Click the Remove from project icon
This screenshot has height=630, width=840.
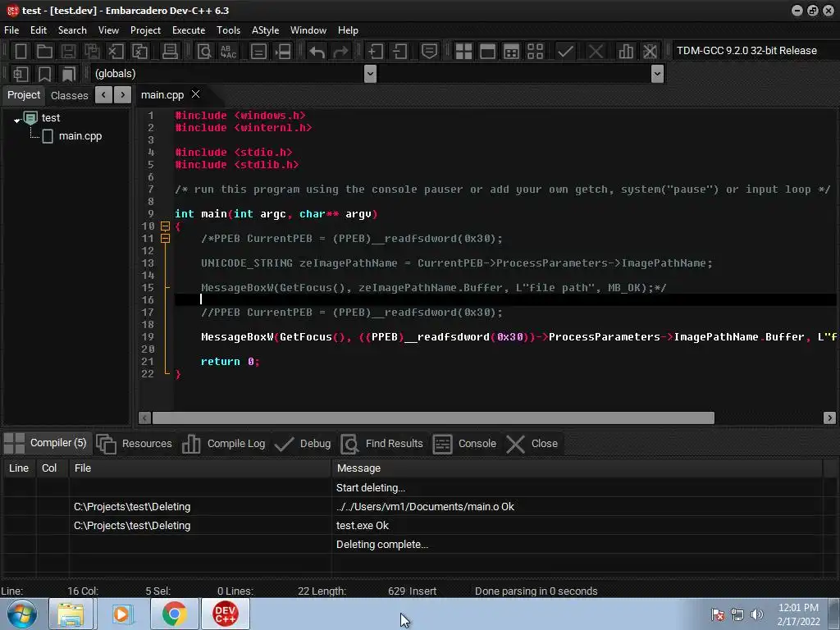click(399, 52)
